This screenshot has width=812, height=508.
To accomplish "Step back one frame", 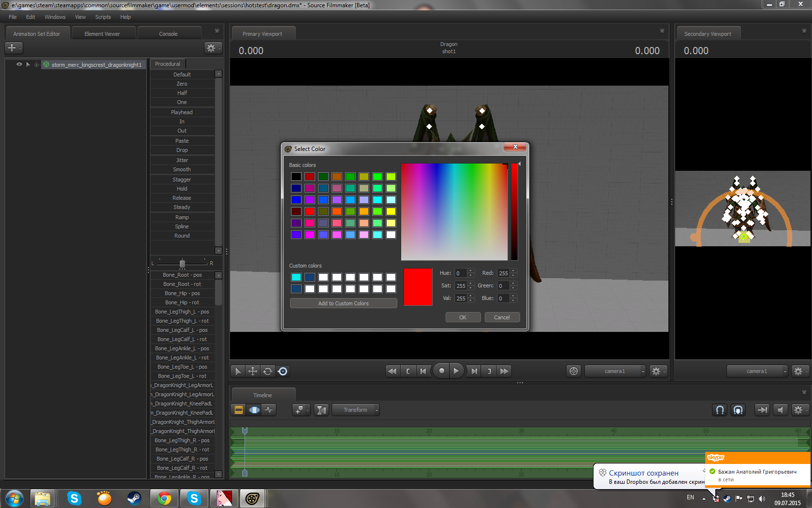I will pyautogui.click(x=423, y=371).
